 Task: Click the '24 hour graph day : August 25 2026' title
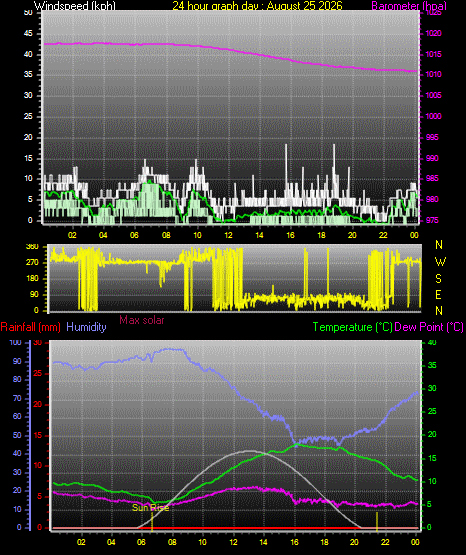click(257, 5)
